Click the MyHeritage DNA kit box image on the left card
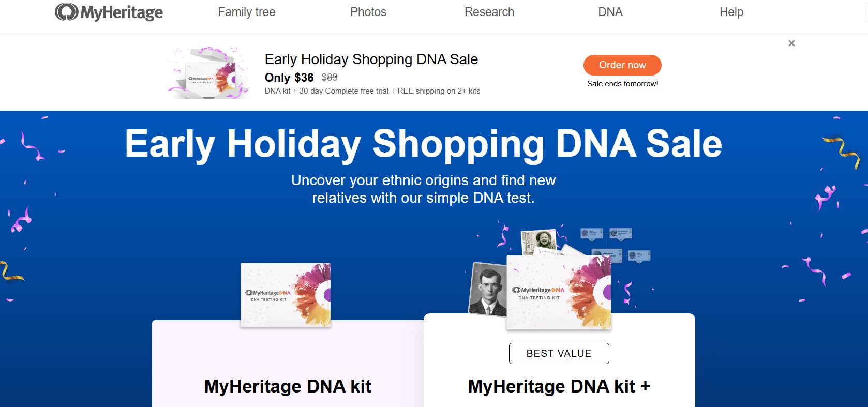 pos(286,295)
